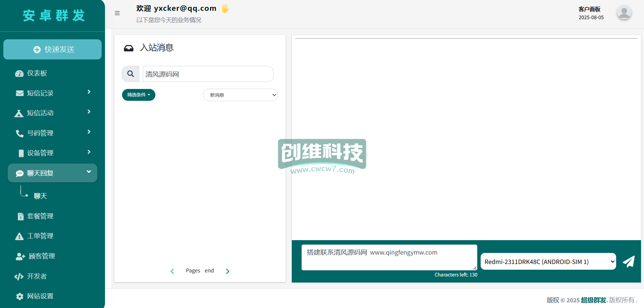Viewport: 644px width, 308px height.
Task: Click the paper plane send icon
Action: click(629, 262)
